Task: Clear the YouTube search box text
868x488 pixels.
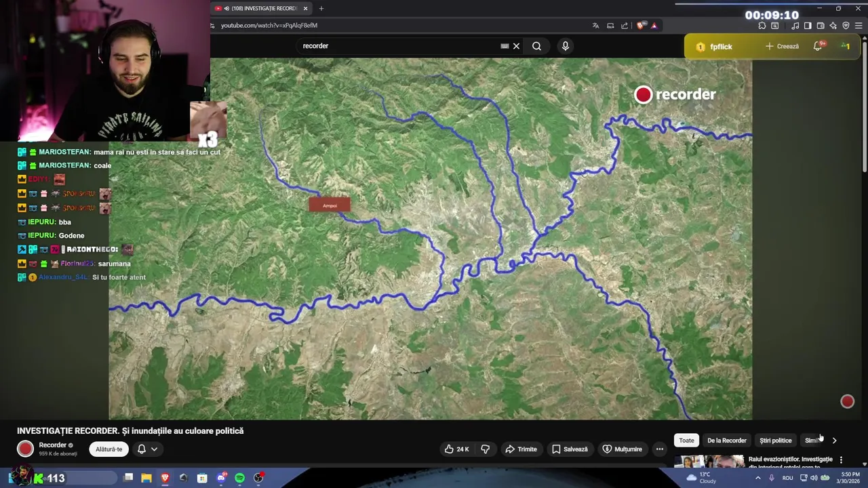Action: tap(516, 46)
